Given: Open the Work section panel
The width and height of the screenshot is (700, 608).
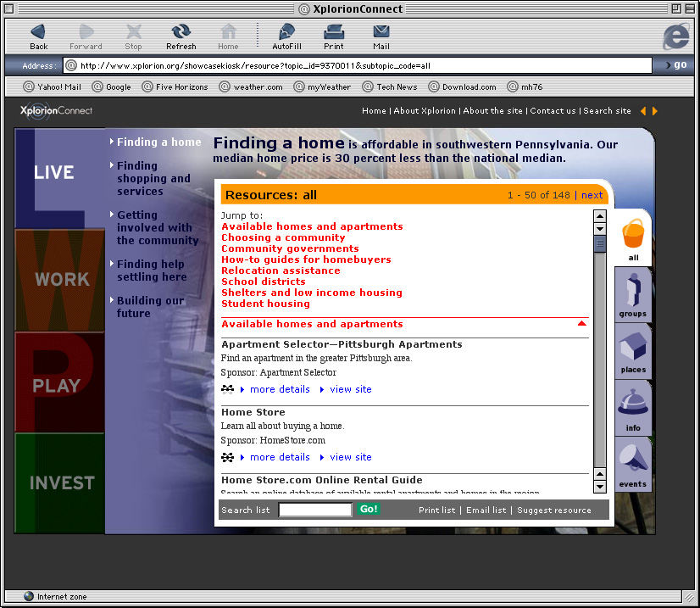Looking at the screenshot, I should coord(60,279).
